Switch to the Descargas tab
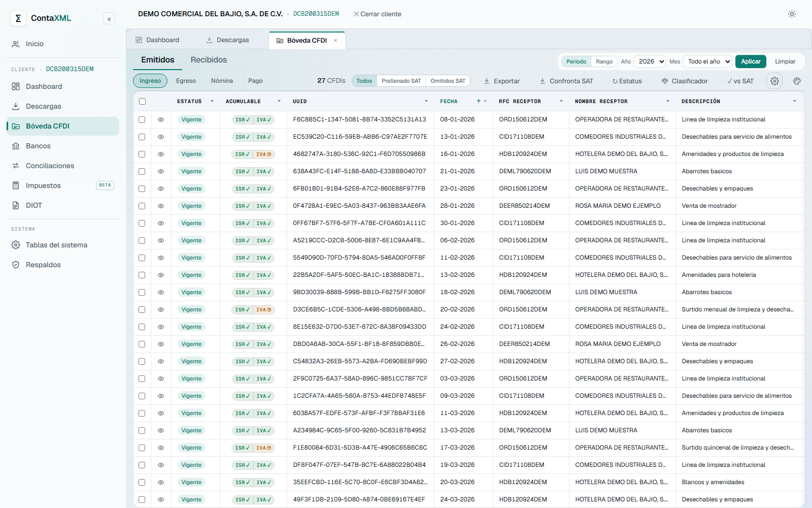 pyautogui.click(x=227, y=40)
